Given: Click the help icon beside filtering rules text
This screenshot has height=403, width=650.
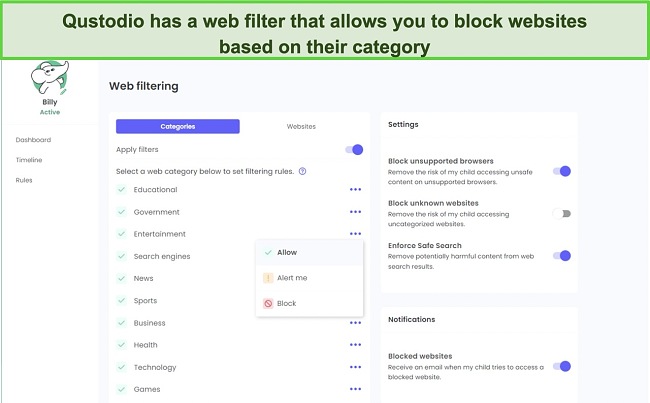Looking at the screenshot, I should [x=303, y=171].
